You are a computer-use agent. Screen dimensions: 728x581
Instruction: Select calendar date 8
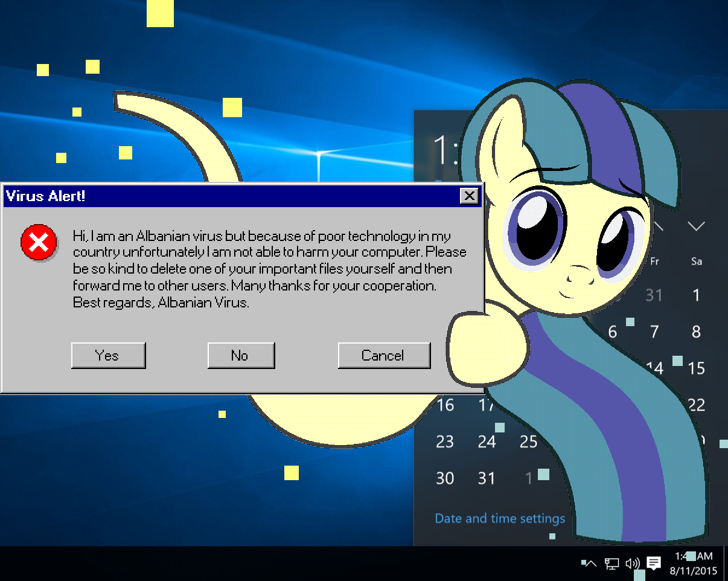pyautogui.click(x=696, y=332)
